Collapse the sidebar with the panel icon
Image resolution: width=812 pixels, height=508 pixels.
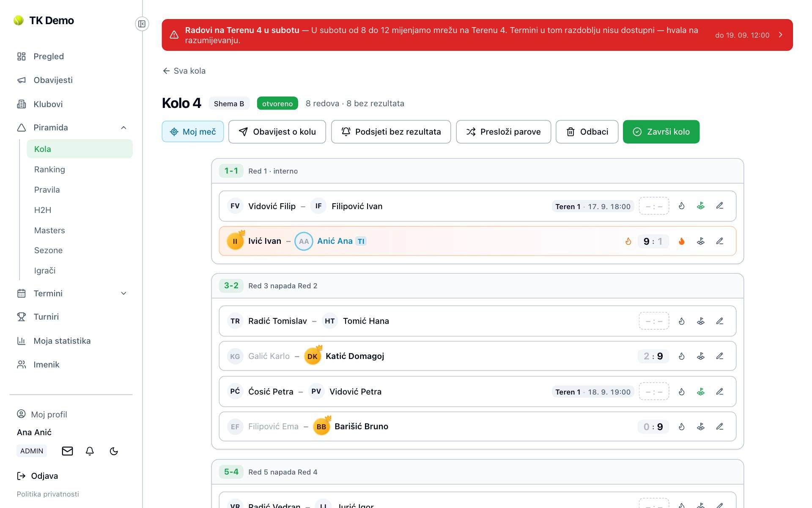pyautogui.click(x=142, y=24)
